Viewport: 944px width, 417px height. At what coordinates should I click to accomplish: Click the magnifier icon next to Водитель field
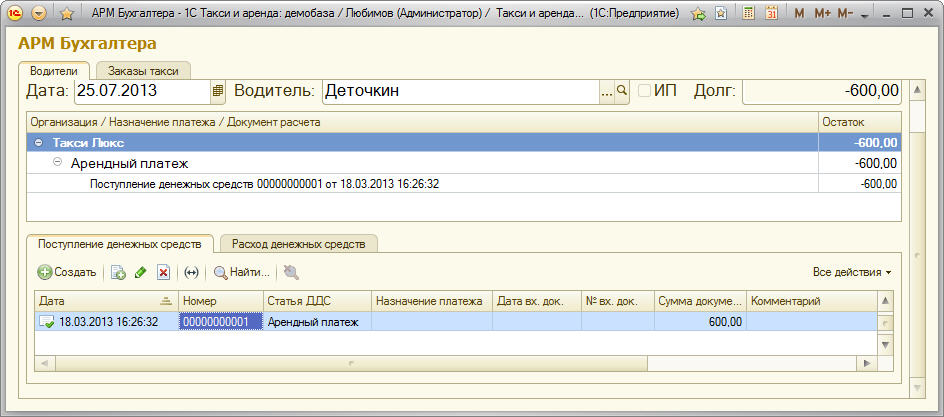click(x=622, y=91)
